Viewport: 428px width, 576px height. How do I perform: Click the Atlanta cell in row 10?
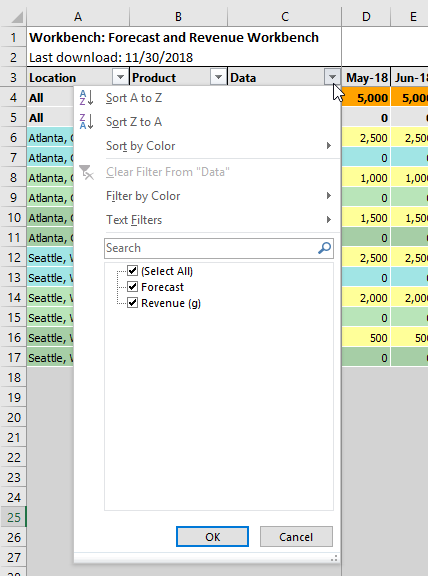pyautogui.click(x=50, y=218)
